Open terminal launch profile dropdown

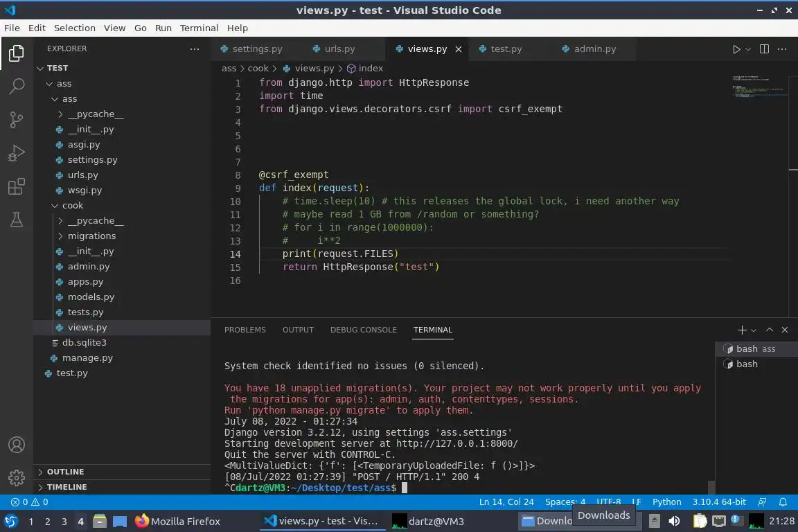753,330
